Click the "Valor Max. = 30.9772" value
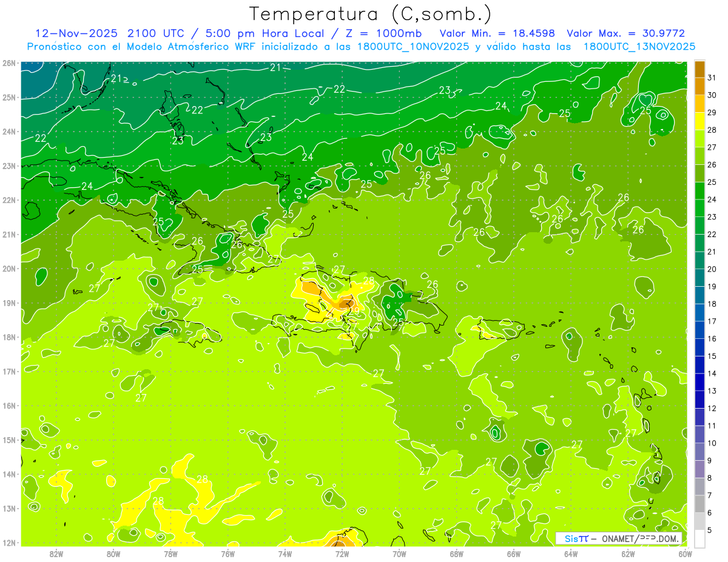 point(625,33)
